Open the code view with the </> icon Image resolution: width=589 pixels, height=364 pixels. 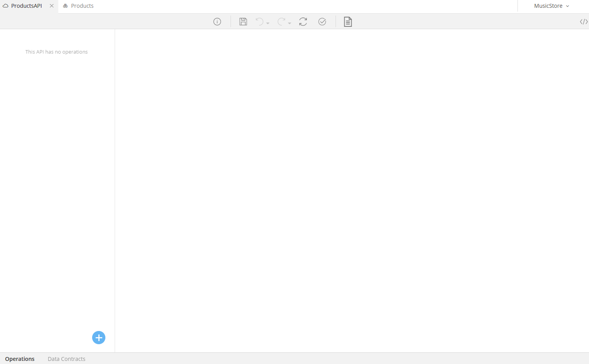[584, 21]
